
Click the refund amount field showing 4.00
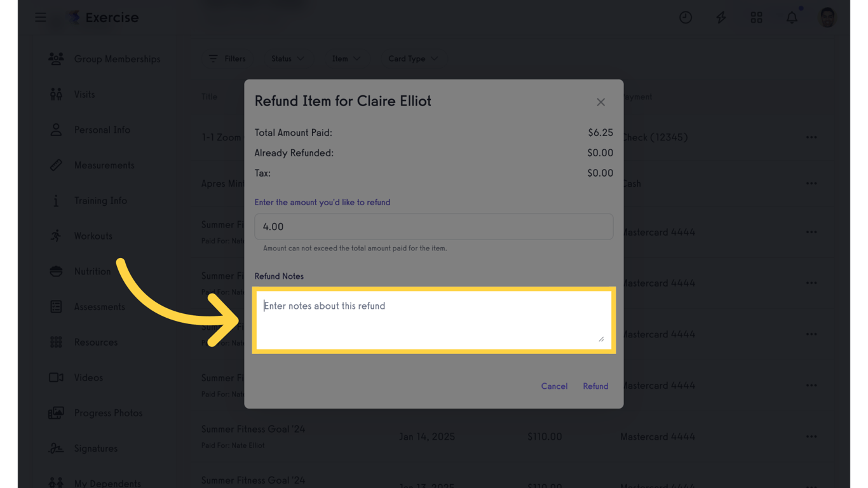(434, 226)
